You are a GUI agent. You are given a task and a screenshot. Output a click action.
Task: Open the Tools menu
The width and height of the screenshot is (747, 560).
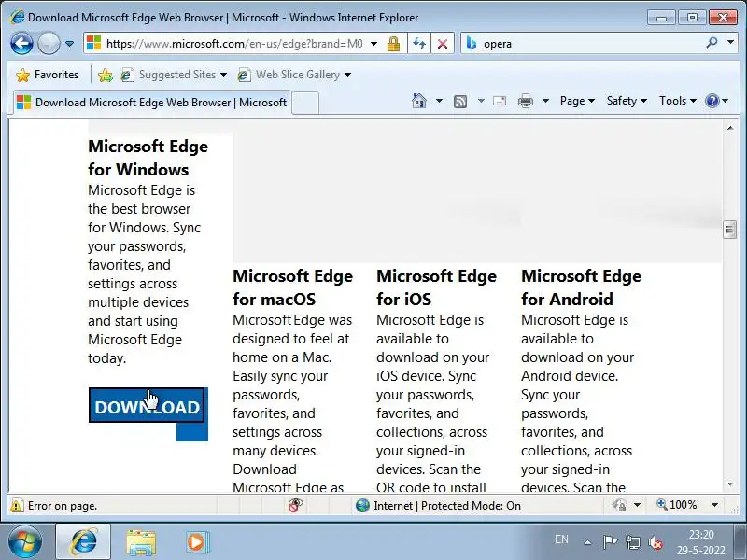tap(678, 101)
